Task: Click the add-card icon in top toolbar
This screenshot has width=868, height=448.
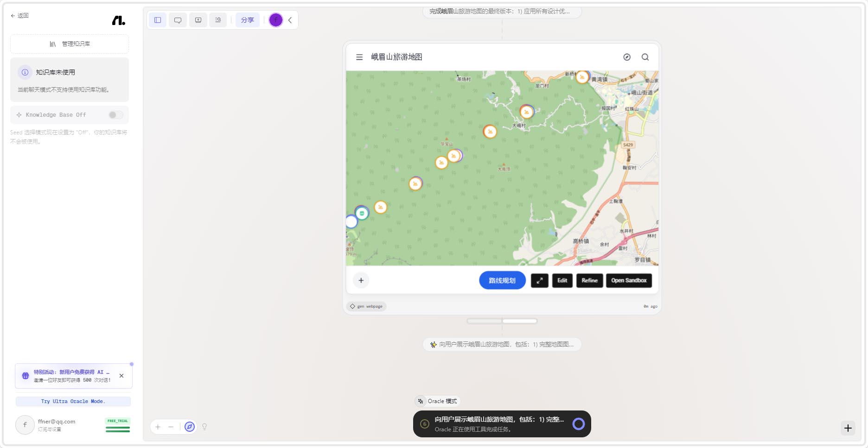Action: pyautogui.click(x=198, y=20)
